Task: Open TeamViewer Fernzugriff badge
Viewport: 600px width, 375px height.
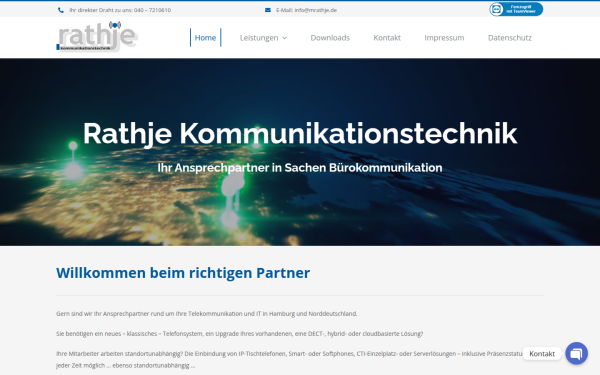Action: coord(516,9)
